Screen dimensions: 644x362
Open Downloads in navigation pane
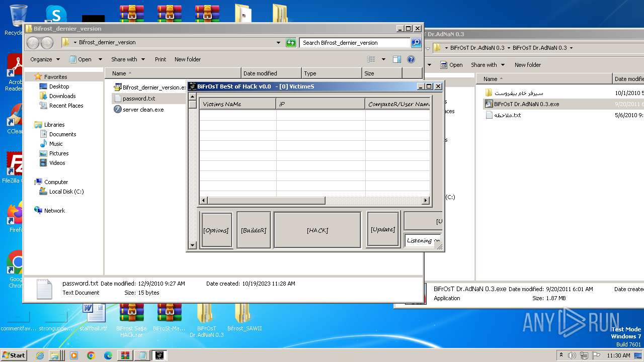[x=62, y=96]
